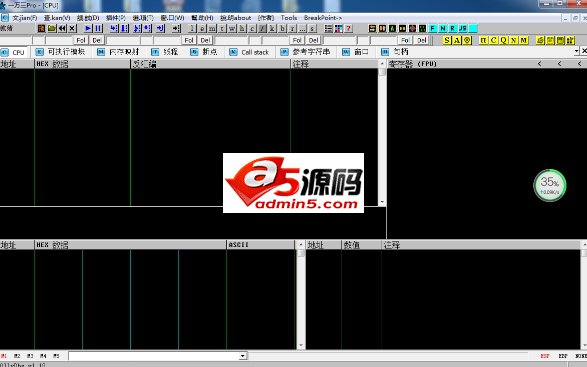Viewport: 587px width, 367px height.
Task: Click the leftmost '<' registers header button
Action: point(539,64)
